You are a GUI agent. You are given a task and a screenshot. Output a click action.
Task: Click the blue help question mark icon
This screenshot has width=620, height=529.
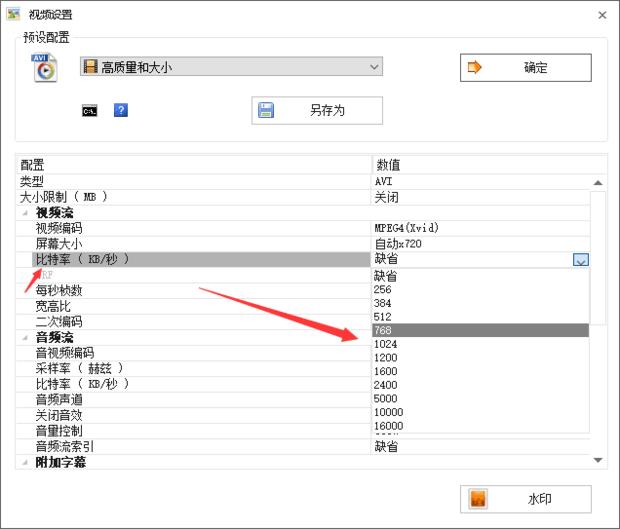tap(121, 110)
